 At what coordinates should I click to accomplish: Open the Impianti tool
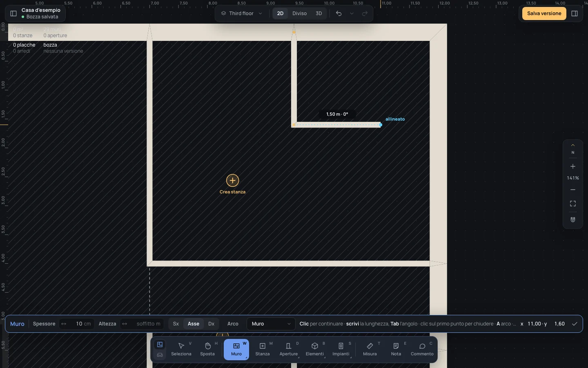tap(341, 350)
